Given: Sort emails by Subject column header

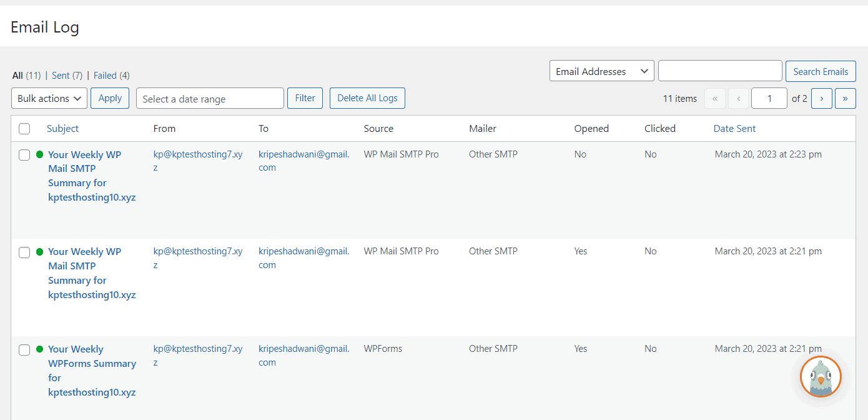Looking at the screenshot, I should [x=62, y=129].
